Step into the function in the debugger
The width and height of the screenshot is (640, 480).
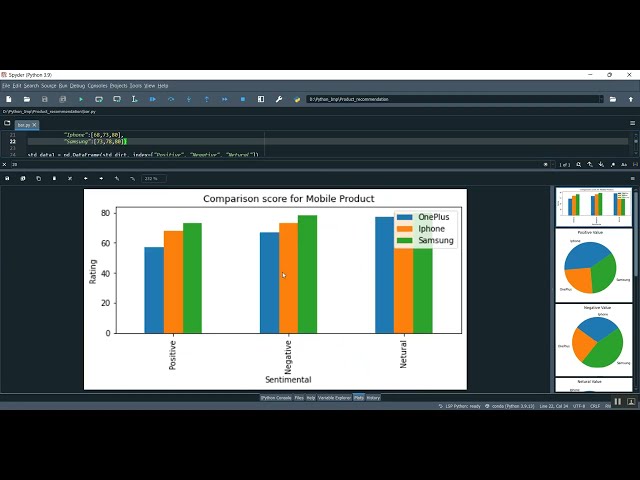[189, 99]
